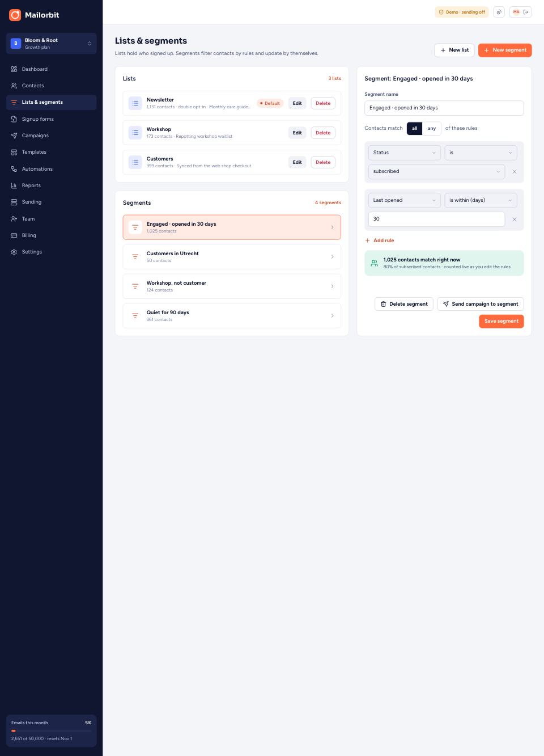
Task: Open Workshop, not customer chevron
Action: tap(332, 286)
